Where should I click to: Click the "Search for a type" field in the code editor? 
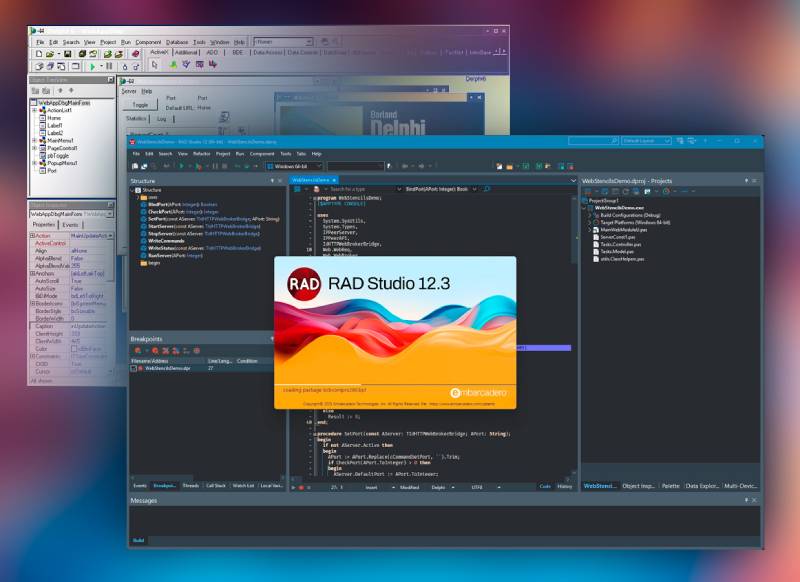click(361, 189)
